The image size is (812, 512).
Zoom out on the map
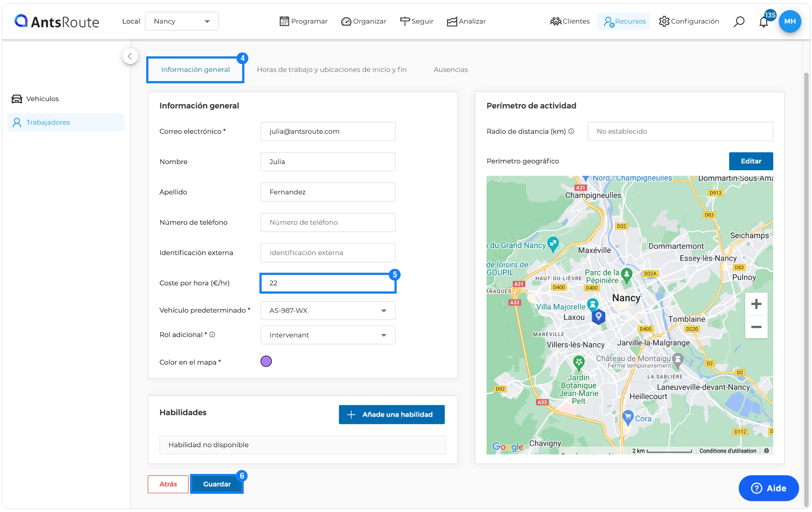756,327
